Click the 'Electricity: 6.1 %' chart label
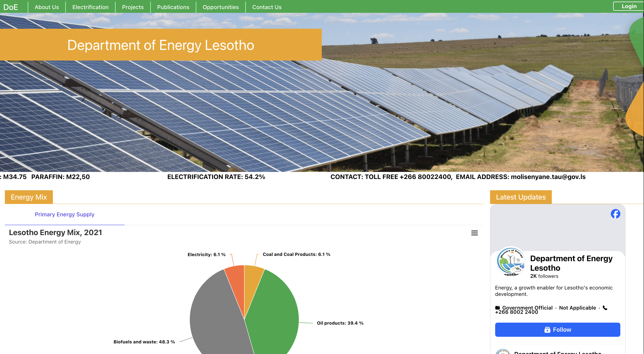This screenshot has width=644, height=354. point(207,255)
